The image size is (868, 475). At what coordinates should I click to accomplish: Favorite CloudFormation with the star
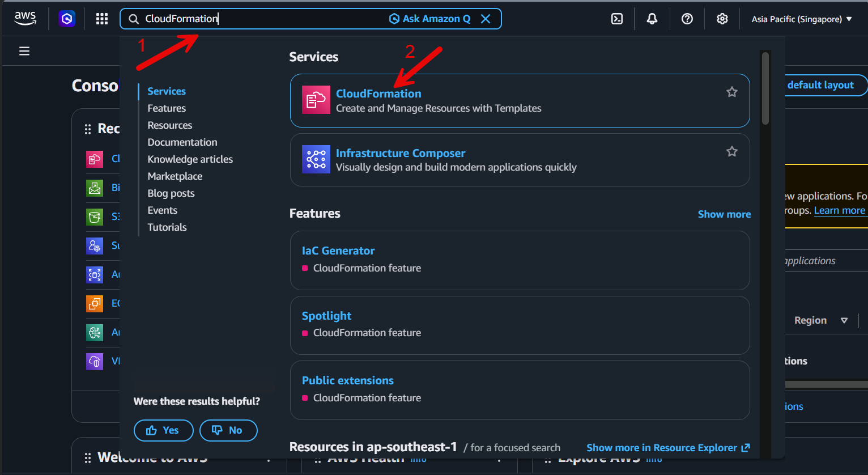pos(732,92)
